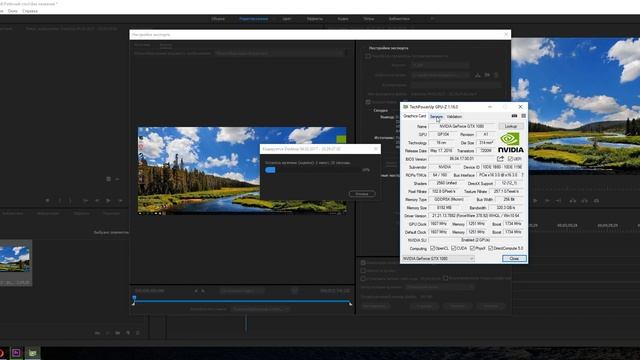This screenshot has width=640, height=360.
Task: Click the bus interface question mark icon
Action: click(522, 175)
